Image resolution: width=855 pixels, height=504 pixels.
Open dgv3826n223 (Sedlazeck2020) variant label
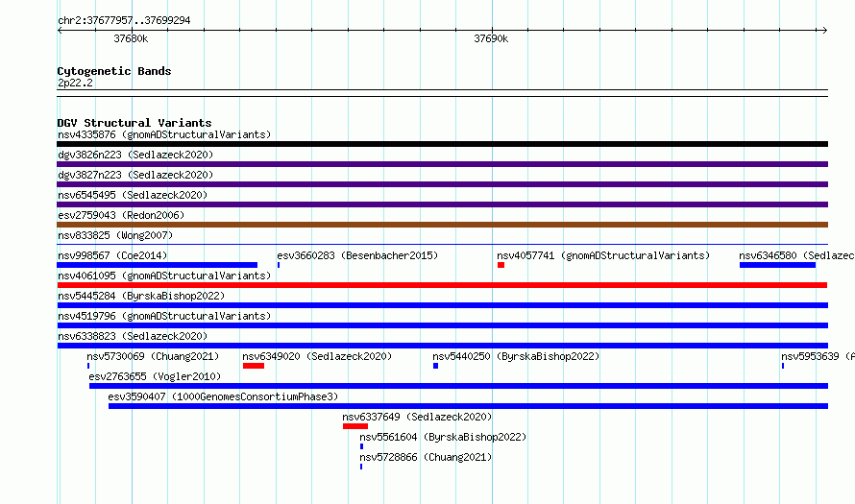point(135,155)
